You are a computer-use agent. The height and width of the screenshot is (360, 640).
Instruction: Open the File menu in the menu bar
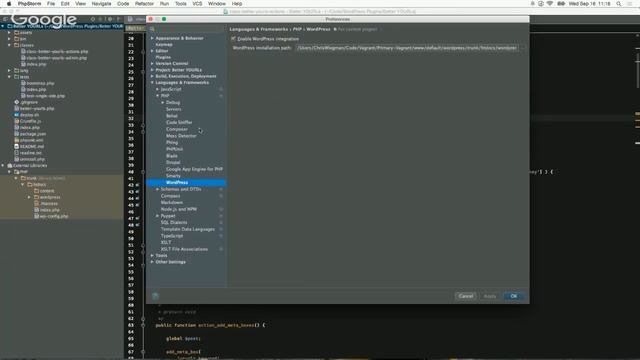(51, 4)
